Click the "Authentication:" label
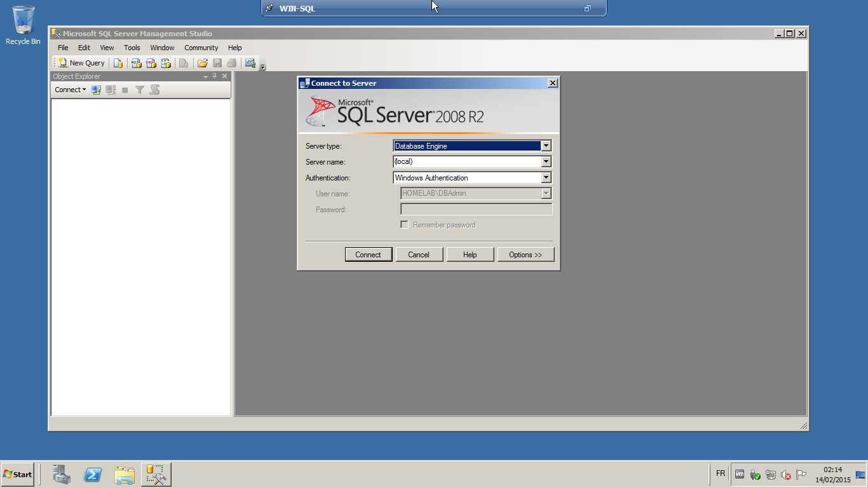The width and height of the screenshot is (868, 488). click(328, 179)
